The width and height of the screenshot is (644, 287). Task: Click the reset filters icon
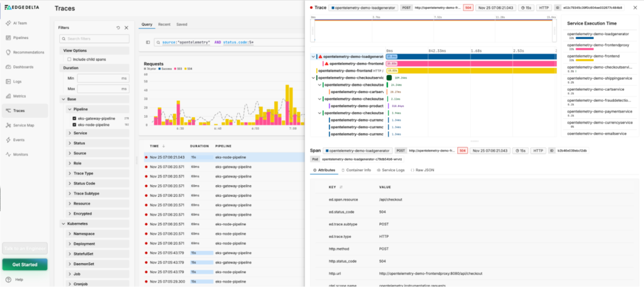coord(118,28)
